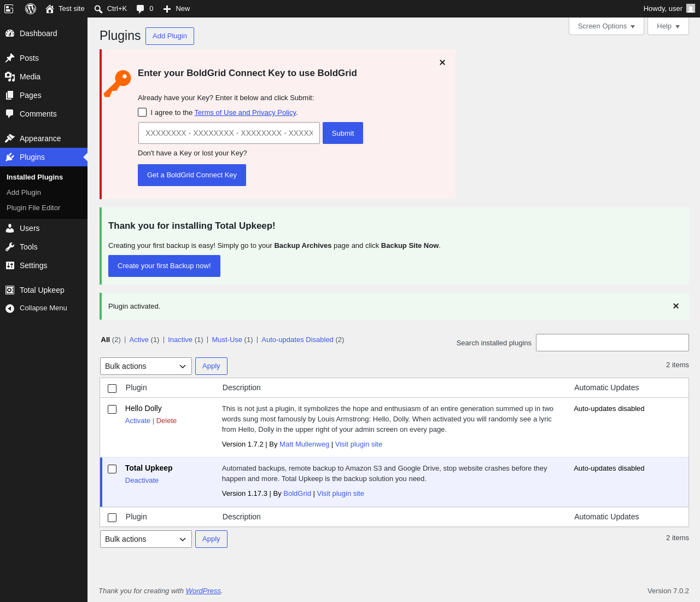Focus the Search installed plugins field
Viewport: 700px width, 602px height.
pyautogui.click(x=612, y=343)
